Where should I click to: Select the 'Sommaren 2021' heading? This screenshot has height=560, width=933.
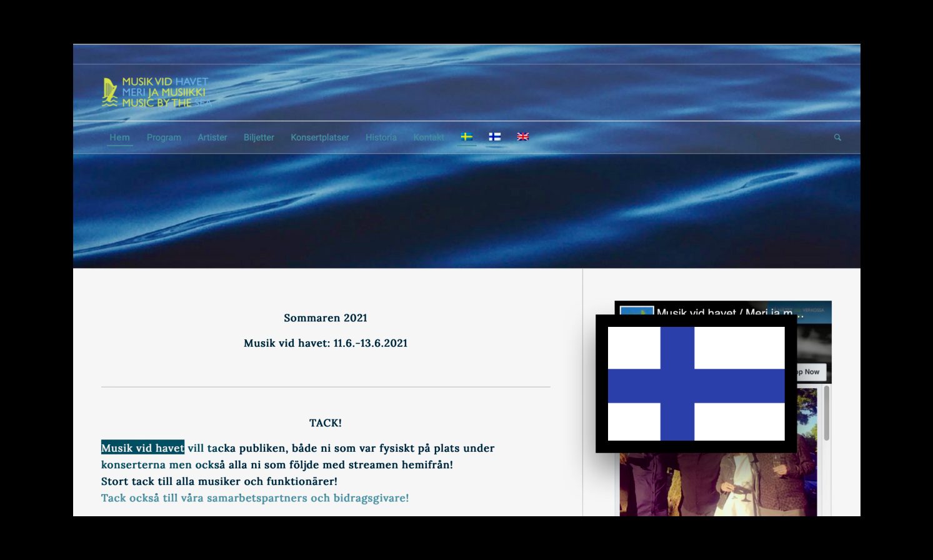[326, 317]
